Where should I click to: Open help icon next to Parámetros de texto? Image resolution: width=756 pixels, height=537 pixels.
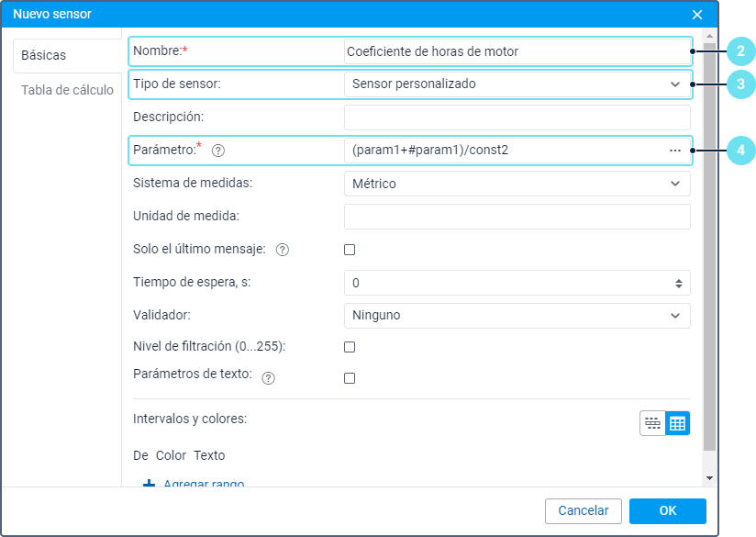(x=268, y=378)
